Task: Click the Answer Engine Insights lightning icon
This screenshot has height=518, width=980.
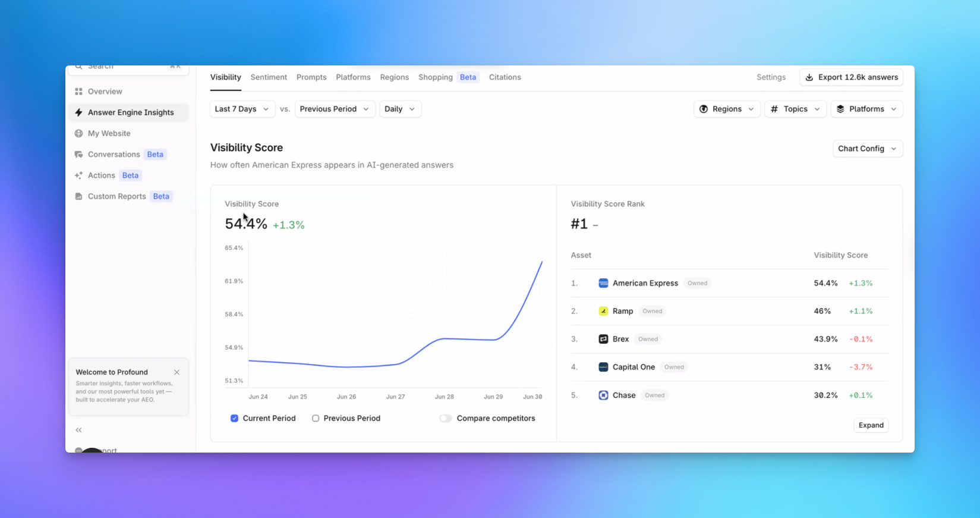Action: (78, 112)
